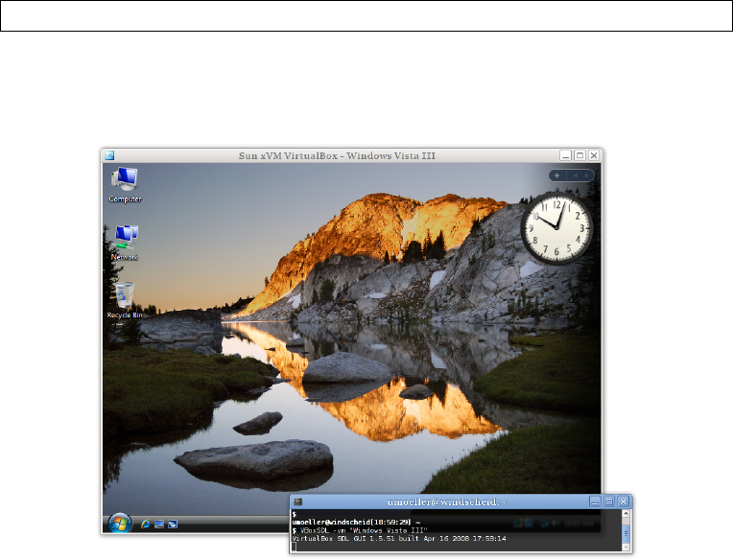The width and height of the screenshot is (733, 560).
Task: Open the Vista Start orb
Action: (120, 524)
